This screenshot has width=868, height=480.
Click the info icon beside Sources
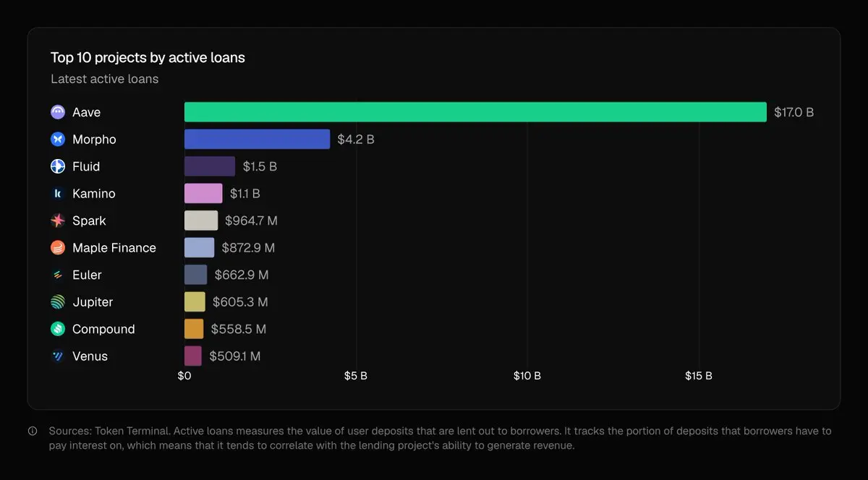click(x=33, y=431)
